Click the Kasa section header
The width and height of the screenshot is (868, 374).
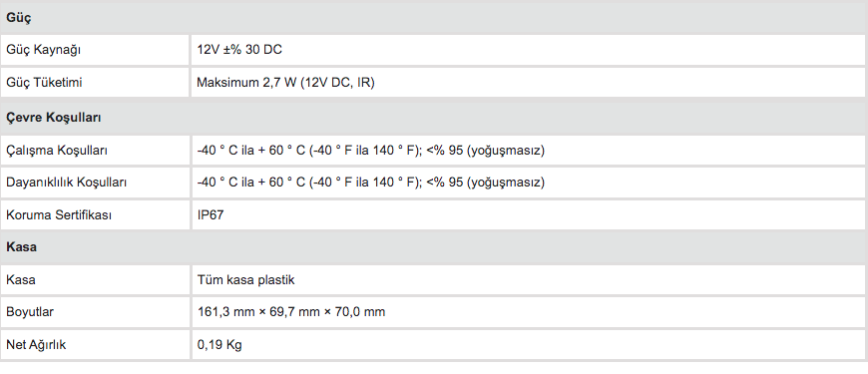434,246
